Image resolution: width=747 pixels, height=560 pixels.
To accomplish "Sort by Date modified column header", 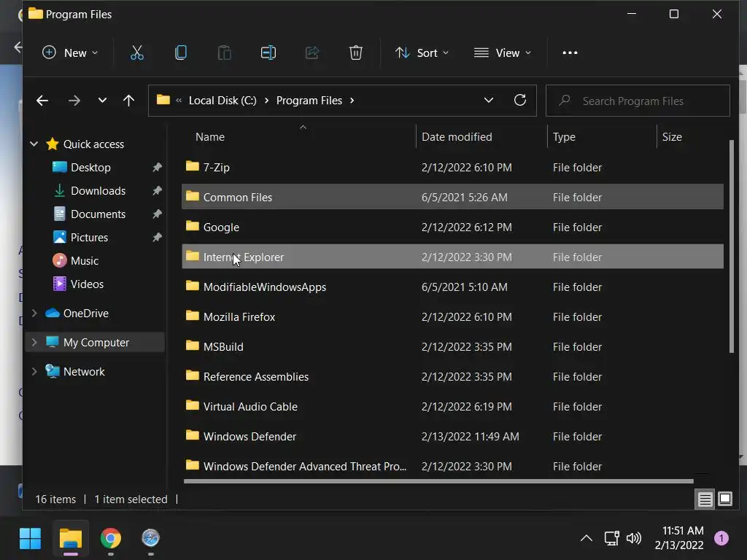I will (x=457, y=136).
